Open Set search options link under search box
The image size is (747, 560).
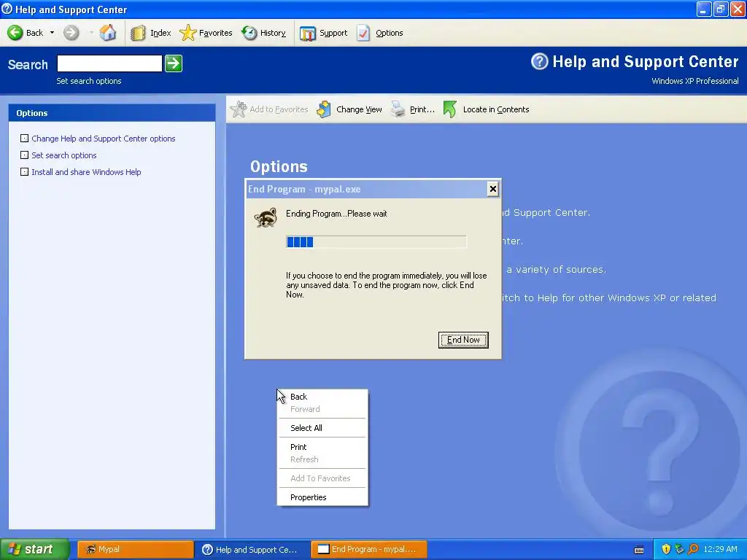88,81
